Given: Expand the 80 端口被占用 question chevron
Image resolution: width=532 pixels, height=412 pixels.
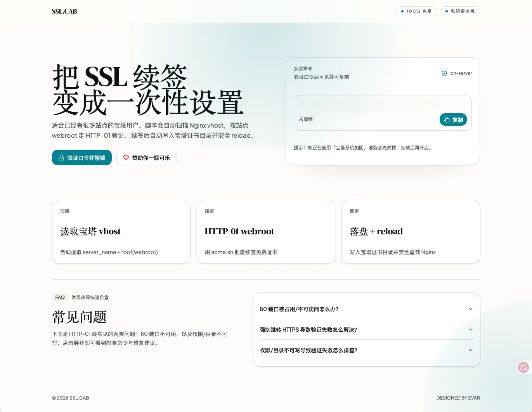Looking at the screenshot, I should (471, 309).
